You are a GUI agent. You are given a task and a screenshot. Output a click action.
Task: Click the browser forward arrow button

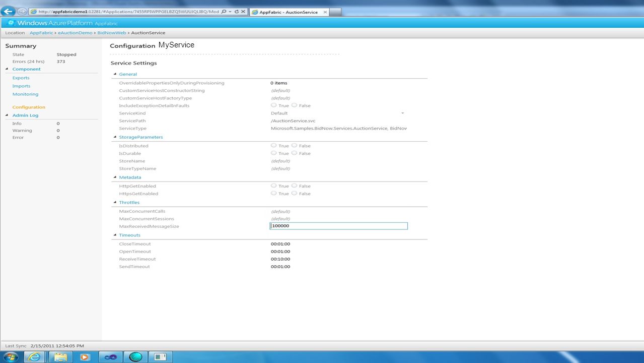tap(22, 11)
